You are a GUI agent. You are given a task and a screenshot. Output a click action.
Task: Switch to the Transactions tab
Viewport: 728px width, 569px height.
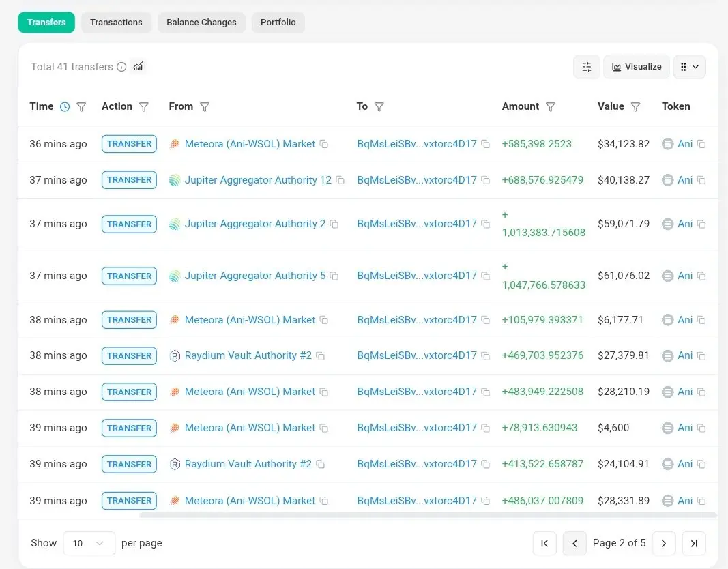point(116,23)
